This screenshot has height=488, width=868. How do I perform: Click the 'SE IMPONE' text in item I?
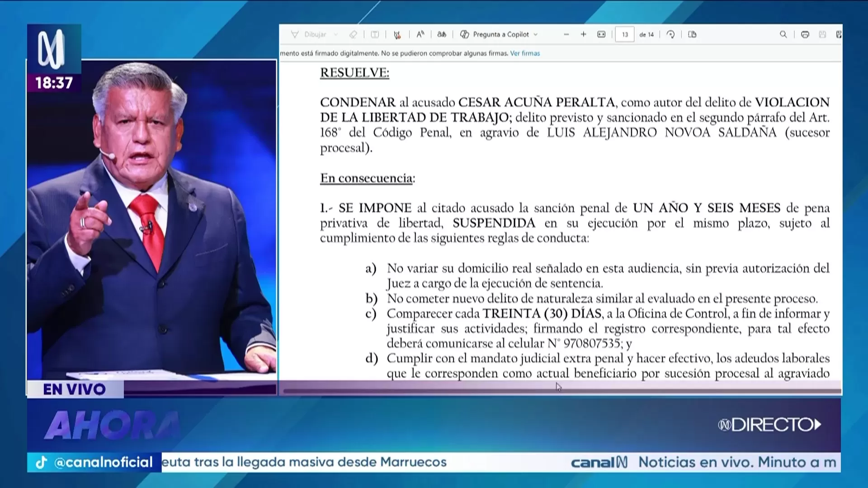point(375,208)
